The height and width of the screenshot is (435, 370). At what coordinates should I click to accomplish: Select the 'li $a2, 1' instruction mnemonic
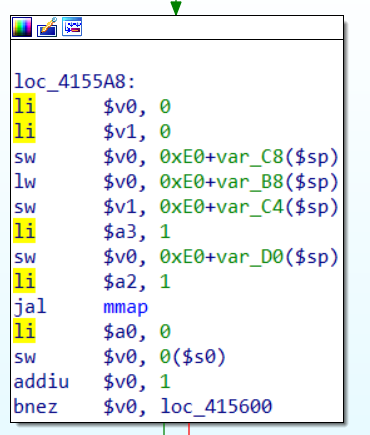click(24, 281)
